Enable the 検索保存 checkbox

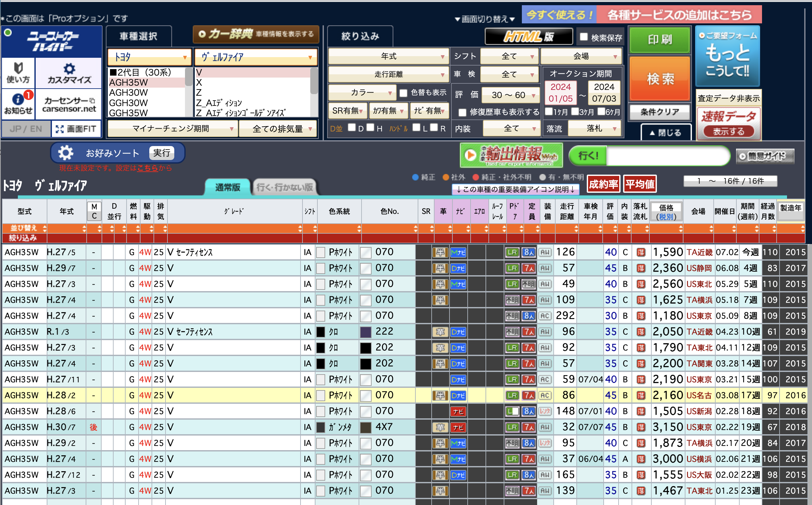(584, 37)
